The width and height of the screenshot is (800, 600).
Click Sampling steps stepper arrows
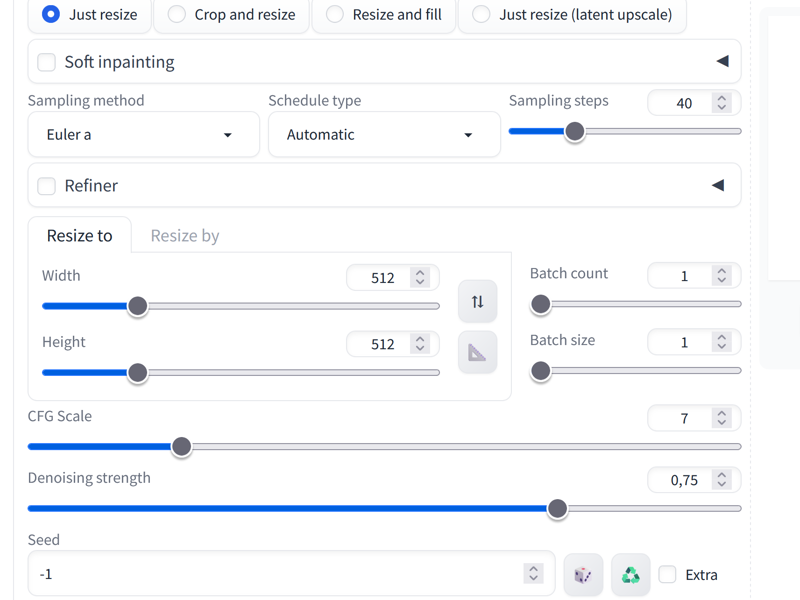pyautogui.click(x=721, y=103)
